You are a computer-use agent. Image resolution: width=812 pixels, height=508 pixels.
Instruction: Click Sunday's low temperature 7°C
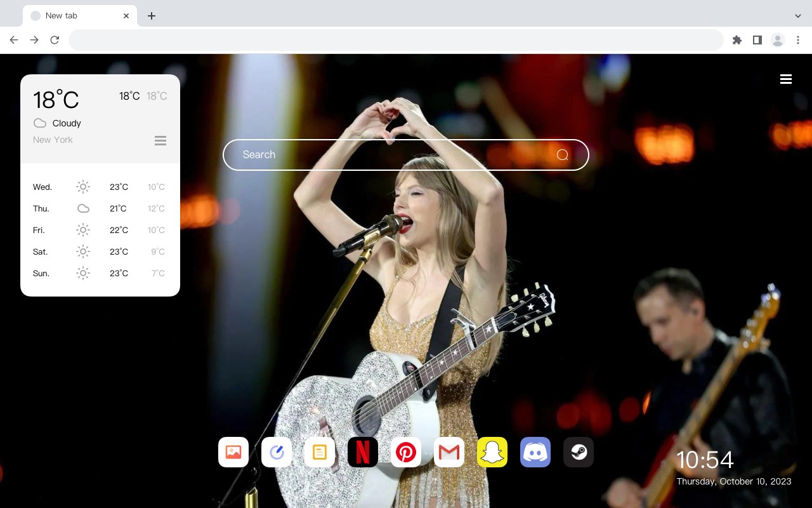point(158,273)
